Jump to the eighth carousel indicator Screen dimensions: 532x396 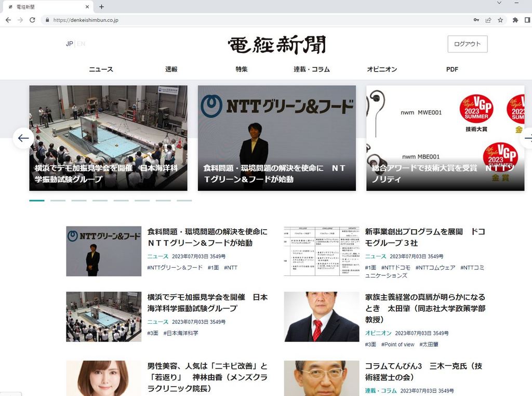pos(184,201)
